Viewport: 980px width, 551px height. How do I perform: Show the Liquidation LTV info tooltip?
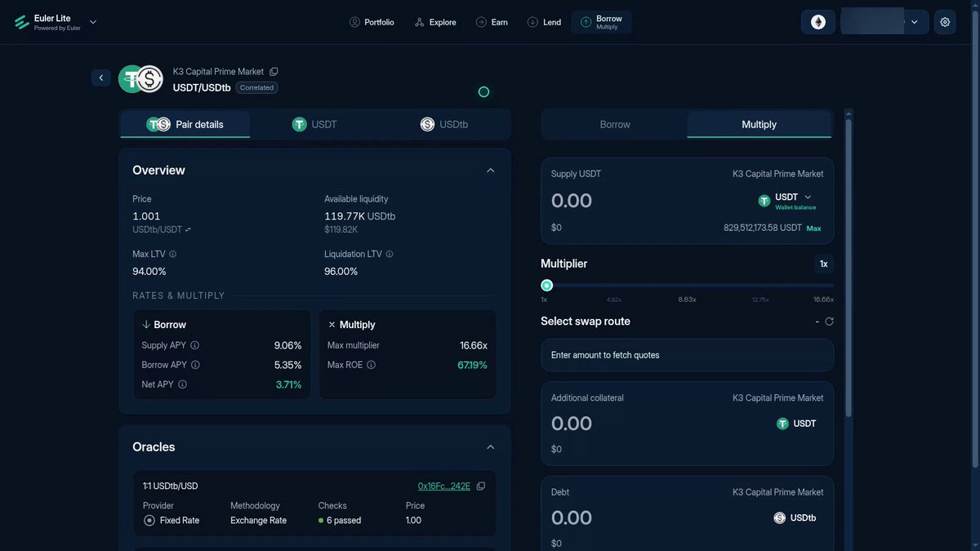[389, 254]
